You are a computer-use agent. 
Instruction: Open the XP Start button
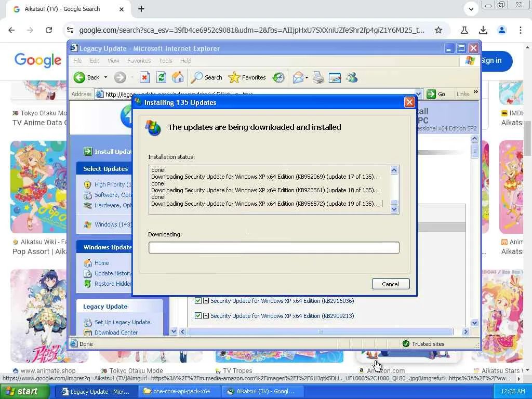click(24, 392)
